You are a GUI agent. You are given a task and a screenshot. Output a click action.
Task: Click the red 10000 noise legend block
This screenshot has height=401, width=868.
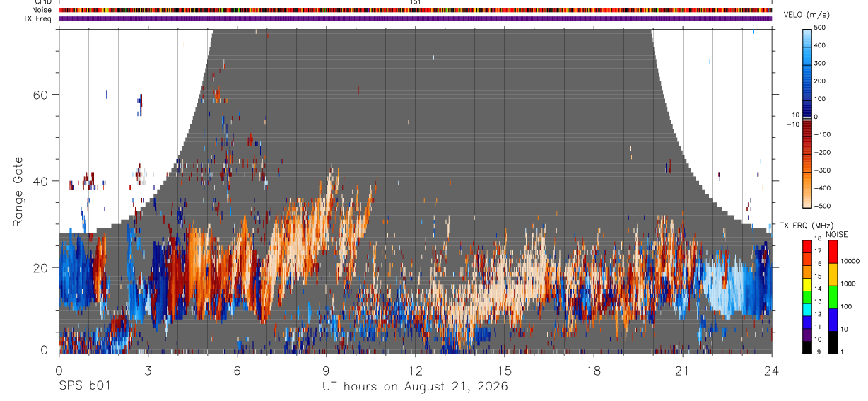point(833,252)
